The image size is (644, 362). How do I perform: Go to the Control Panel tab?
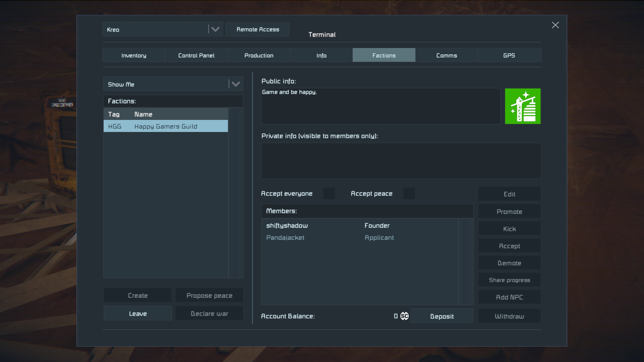[x=196, y=55]
